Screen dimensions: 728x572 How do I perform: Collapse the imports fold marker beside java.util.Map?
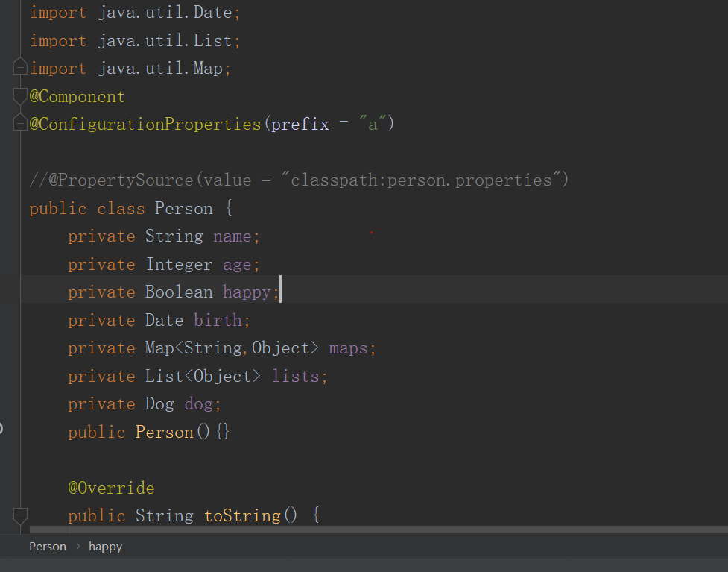pos(20,66)
